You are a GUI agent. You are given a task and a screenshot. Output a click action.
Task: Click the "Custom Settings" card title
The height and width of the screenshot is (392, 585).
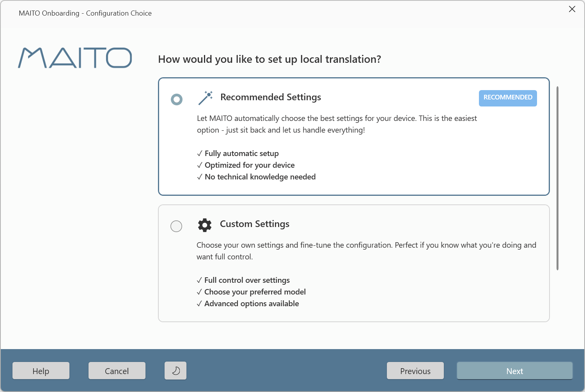(255, 224)
